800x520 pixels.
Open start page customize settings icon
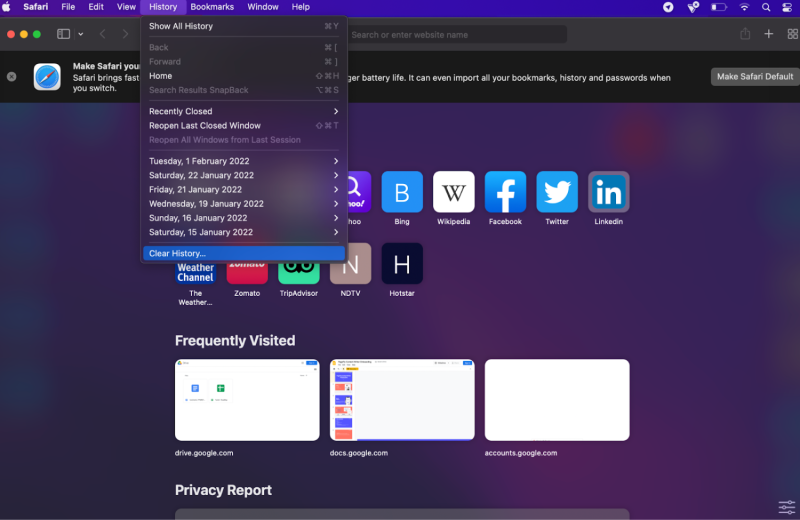[786, 507]
